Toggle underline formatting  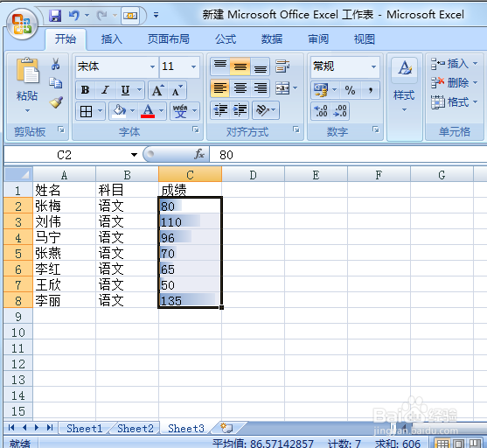[126, 90]
